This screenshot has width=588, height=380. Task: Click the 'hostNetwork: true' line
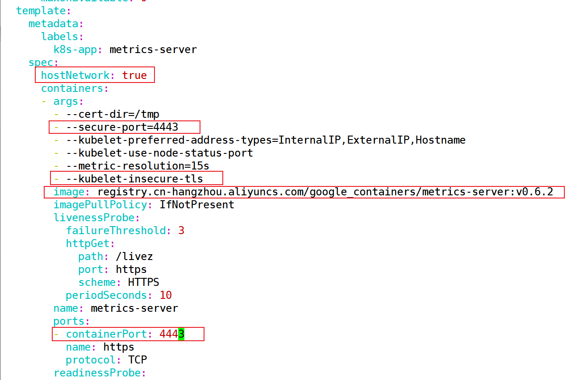coord(94,75)
